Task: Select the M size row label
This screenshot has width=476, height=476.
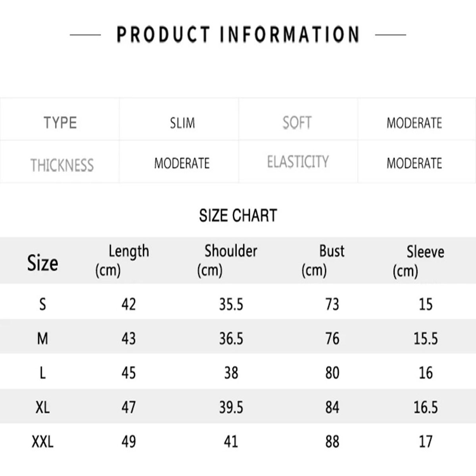Action: 42,338
